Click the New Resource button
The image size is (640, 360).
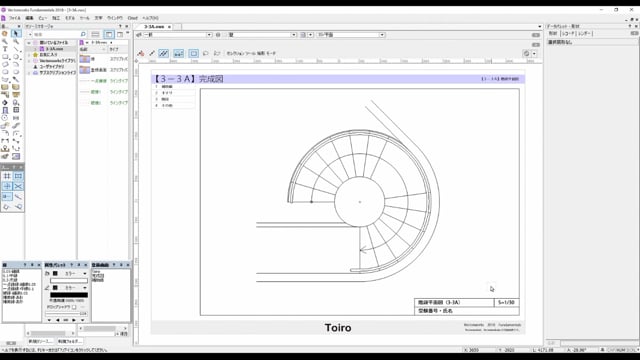(x=41, y=341)
